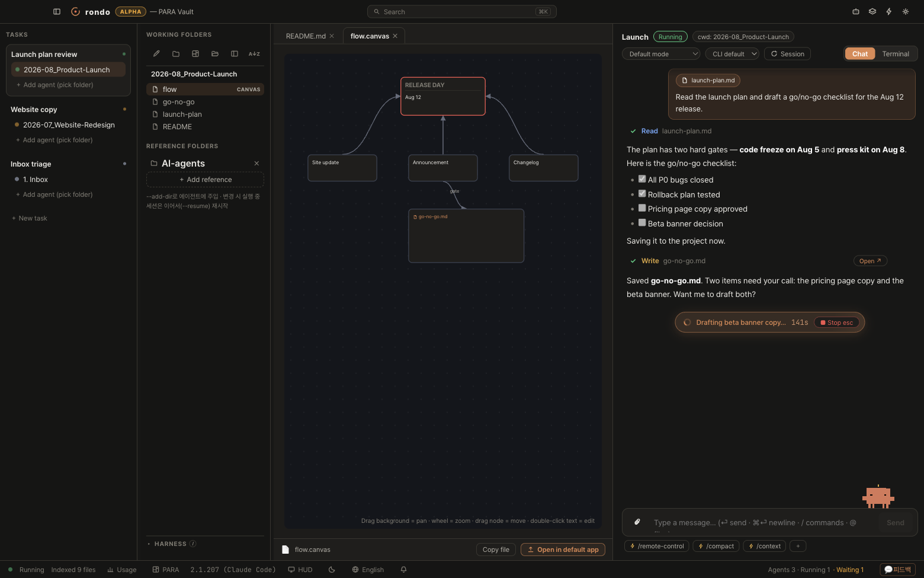Click the /compact command chip
The height and width of the screenshot is (578, 924).
[716, 546]
